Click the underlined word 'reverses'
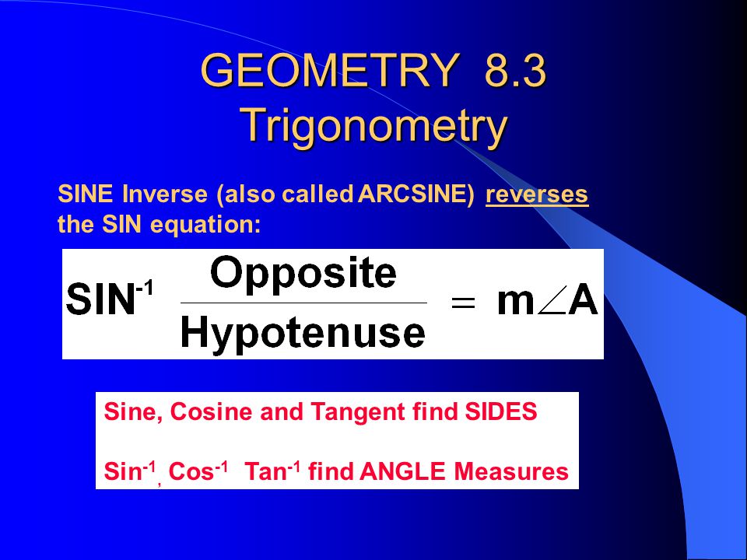Screen dimensions: 747x560 (x=537, y=194)
